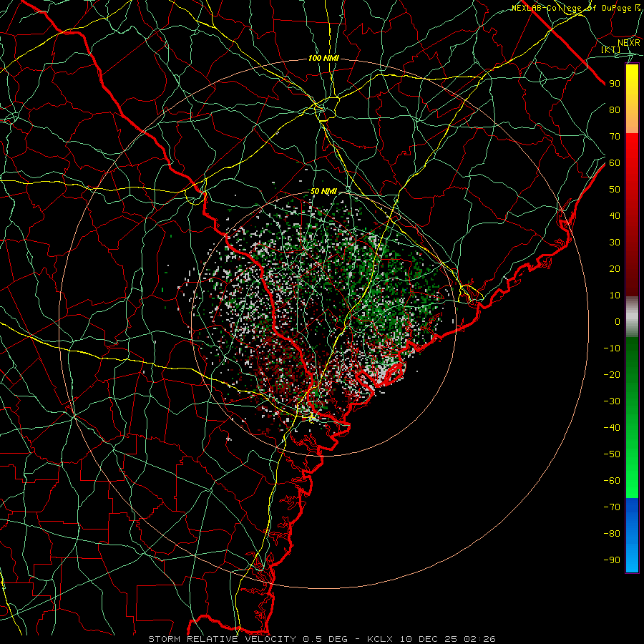Click the scale value "-70"
644x644 pixels.
(612, 507)
